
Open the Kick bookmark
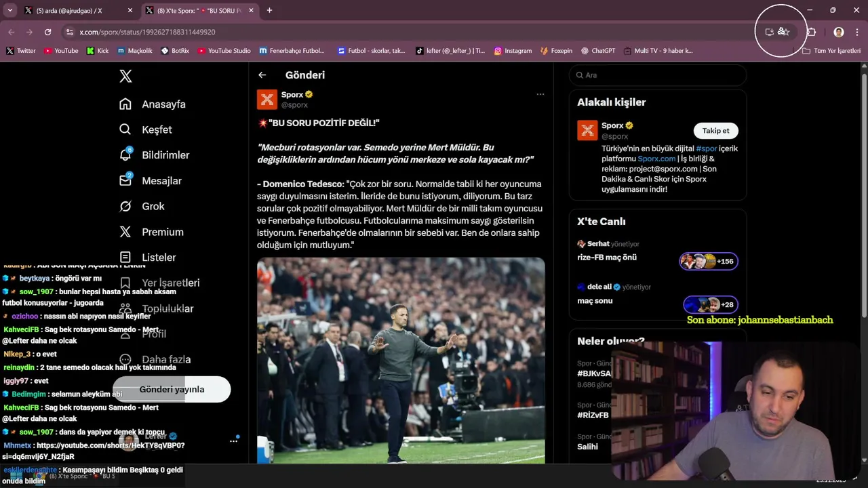click(98, 50)
